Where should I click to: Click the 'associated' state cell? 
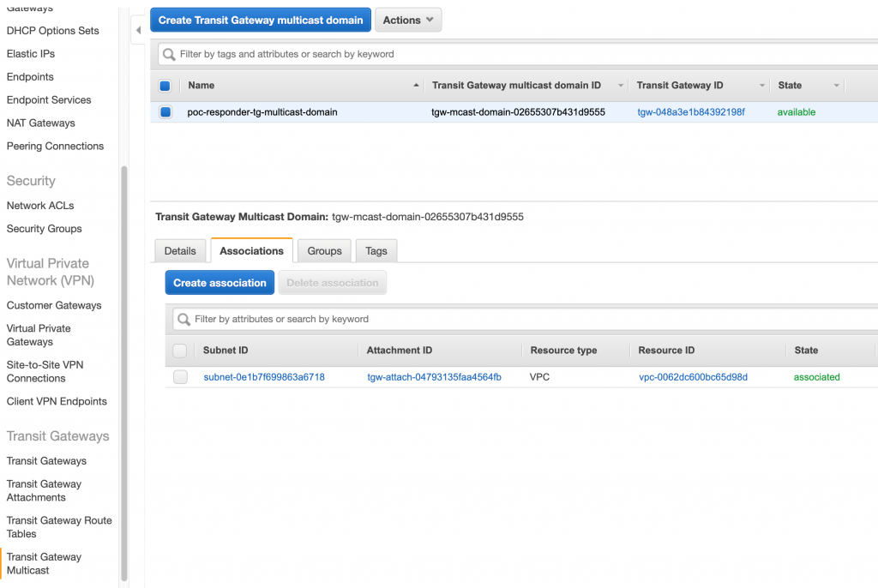tap(816, 377)
